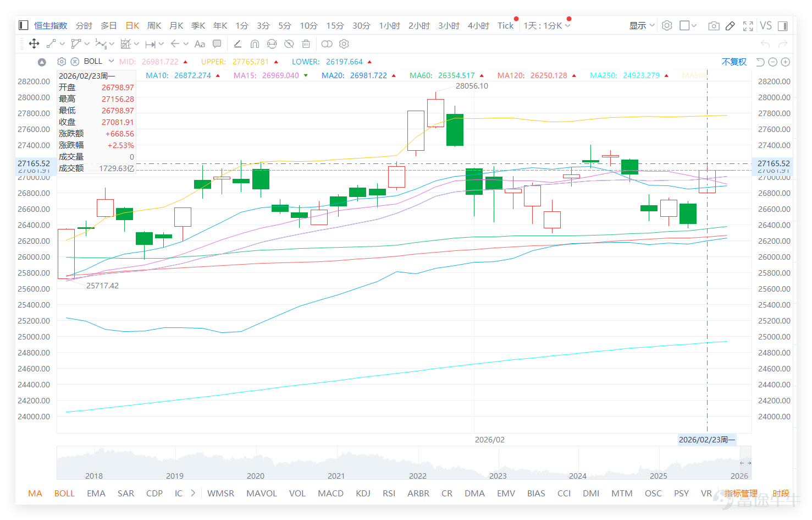Open 指标管理 indicator management

coord(741,494)
